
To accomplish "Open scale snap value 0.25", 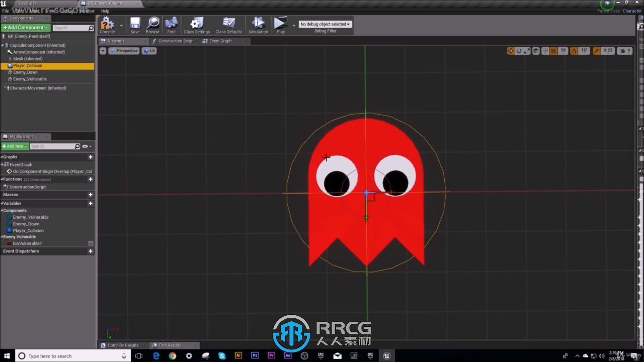I will [608, 51].
